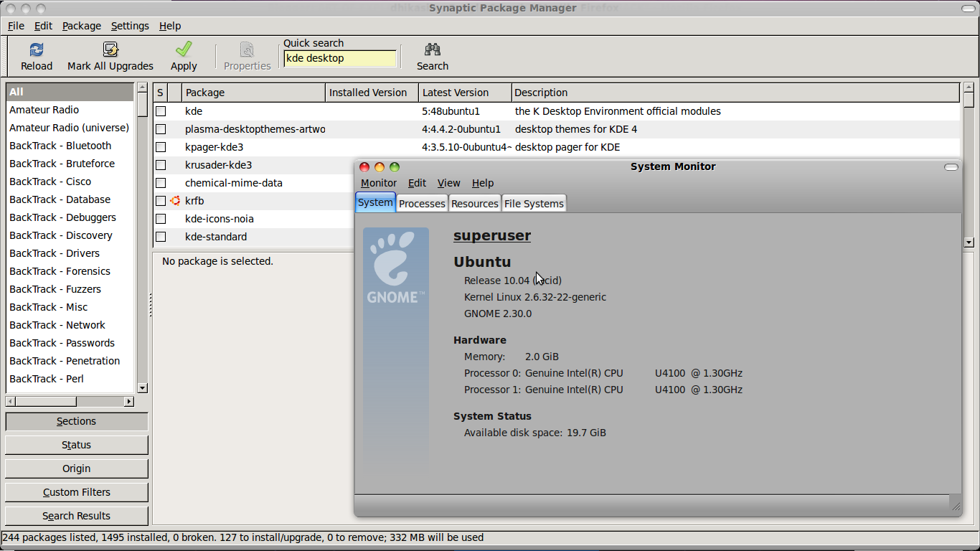This screenshot has width=980, height=551.
Task: Select the System tab
Action: pos(375,202)
